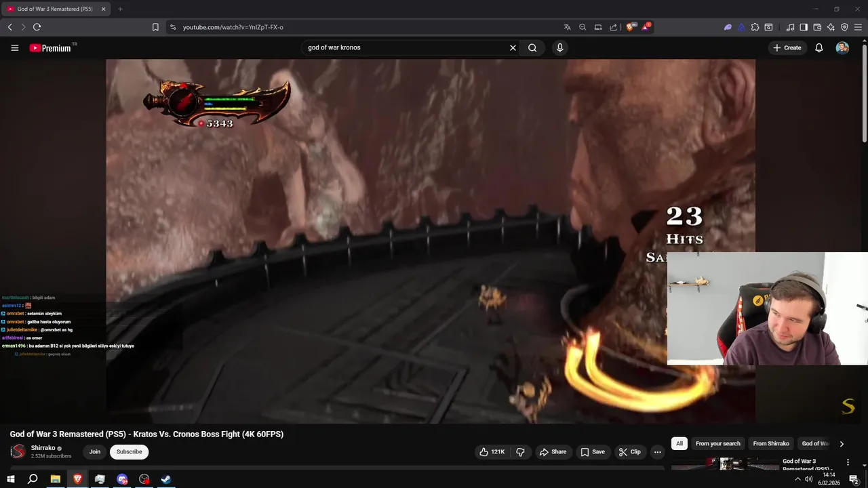Open the YouTube hamburger guide menu
The width and height of the screenshot is (868, 488).
(14, 47)
